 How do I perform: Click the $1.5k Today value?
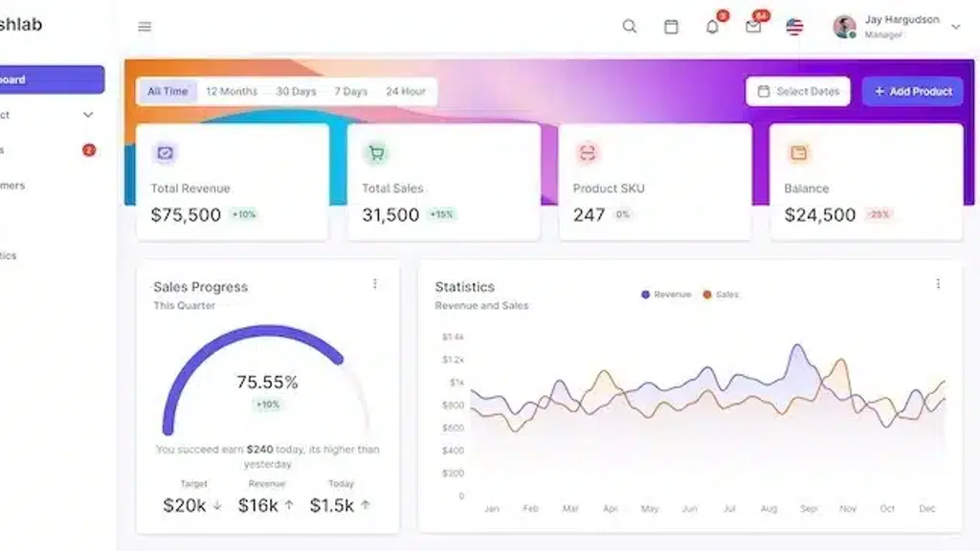[332, 505]
